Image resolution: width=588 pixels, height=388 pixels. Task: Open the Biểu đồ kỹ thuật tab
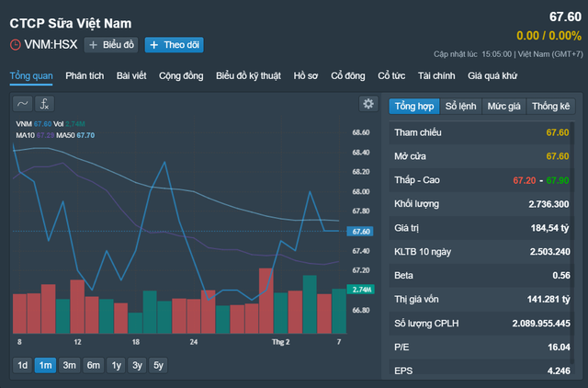tap(249, 75)
